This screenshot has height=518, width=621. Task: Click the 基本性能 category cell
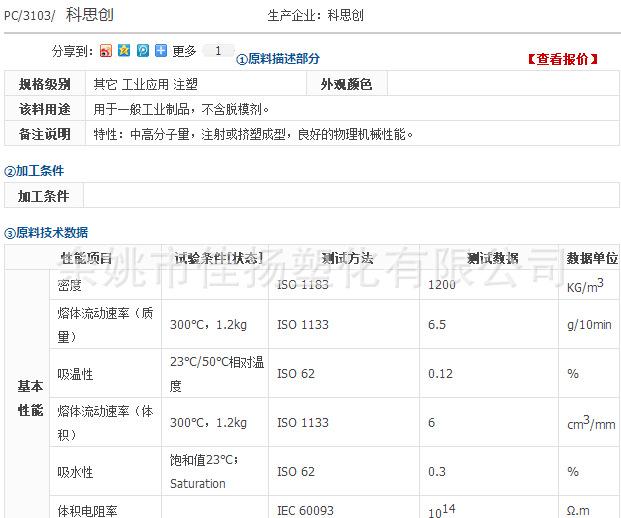coord(30,398)
